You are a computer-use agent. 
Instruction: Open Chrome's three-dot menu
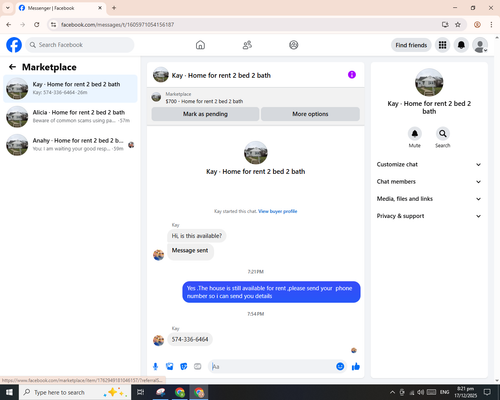[x=491, y=24]
